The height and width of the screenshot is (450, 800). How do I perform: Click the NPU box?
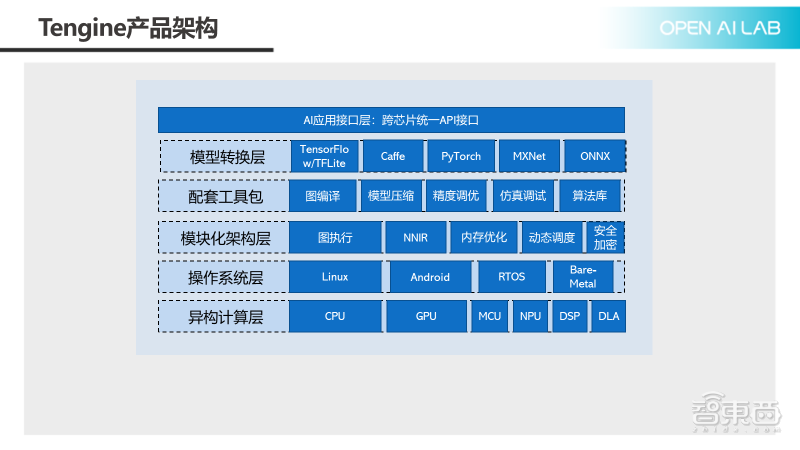(531, 317)
